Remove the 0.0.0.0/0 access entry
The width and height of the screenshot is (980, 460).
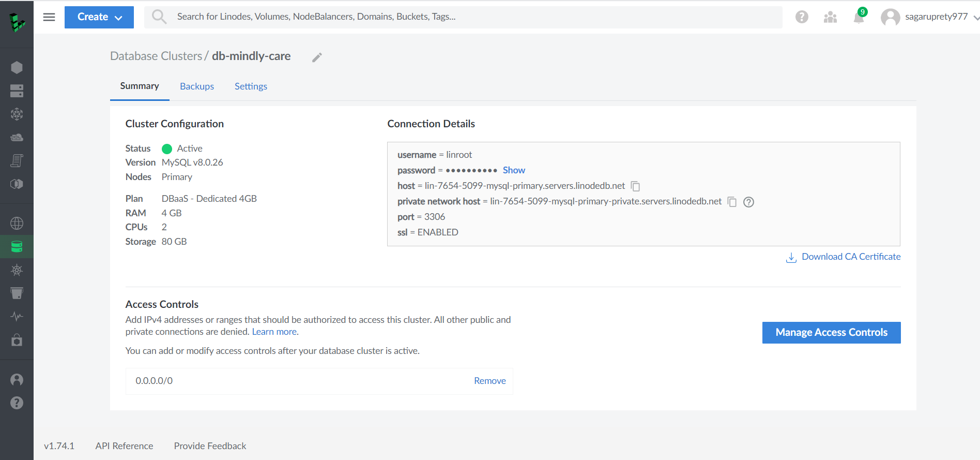(490, 381)
